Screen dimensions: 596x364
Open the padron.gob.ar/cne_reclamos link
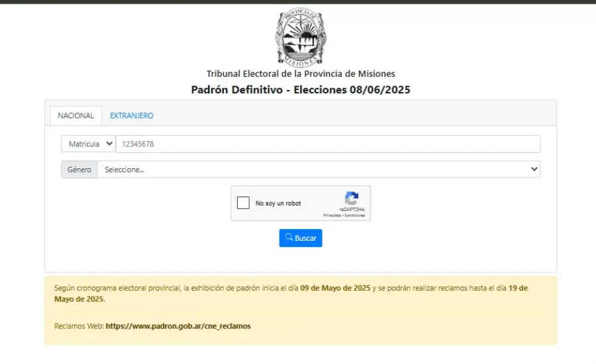[x=178, y=326]
